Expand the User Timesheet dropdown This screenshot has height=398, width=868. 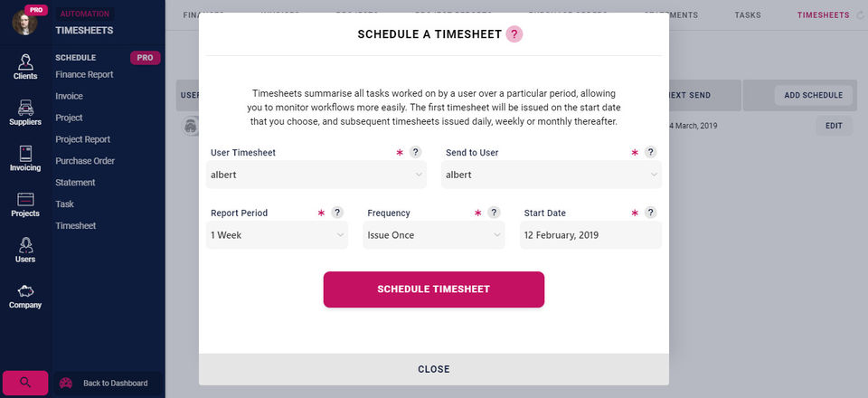click(316, 175)
